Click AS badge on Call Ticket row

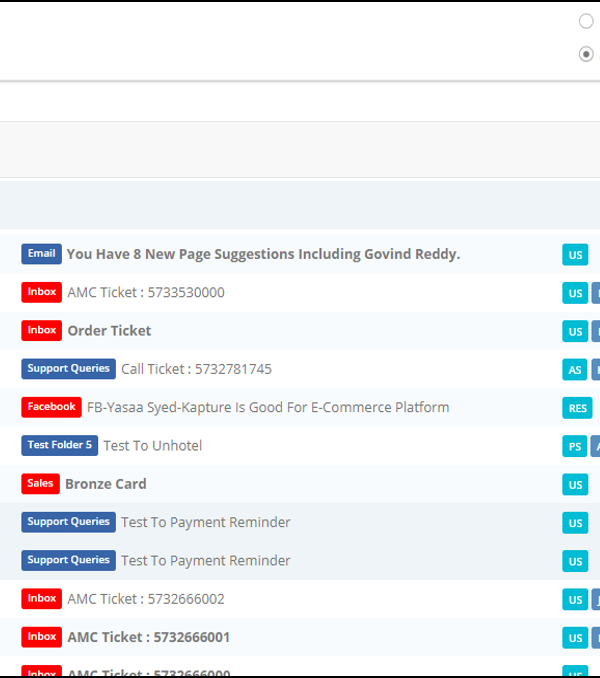click(x=574, y=370)
